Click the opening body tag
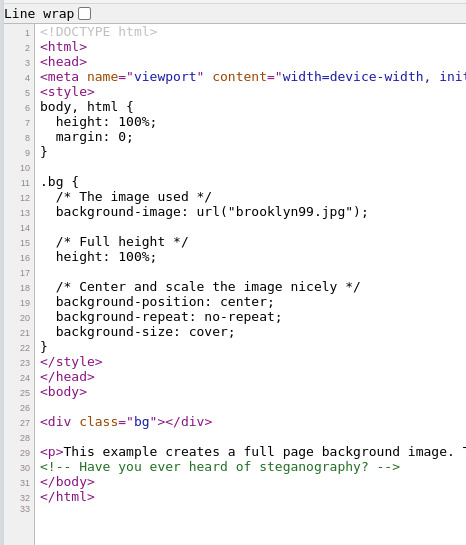 click(63, 392)
